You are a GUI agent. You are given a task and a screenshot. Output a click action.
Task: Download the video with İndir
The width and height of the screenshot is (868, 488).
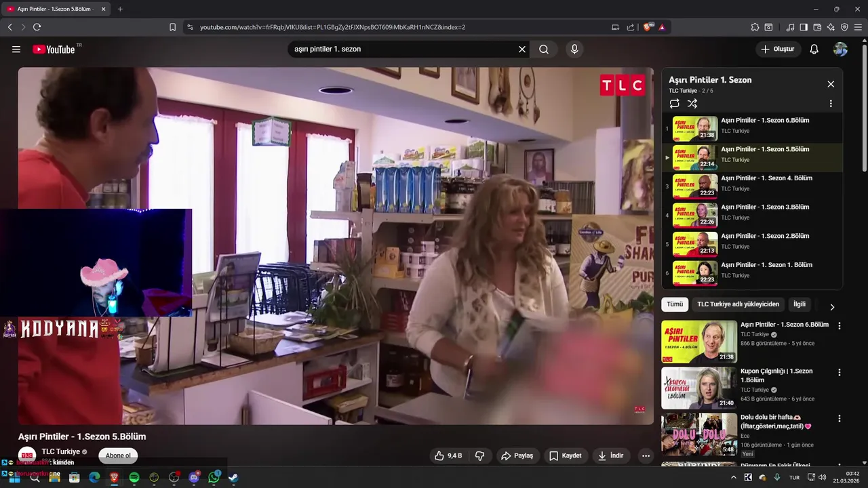pyautogui.click(x=611, y=456)
